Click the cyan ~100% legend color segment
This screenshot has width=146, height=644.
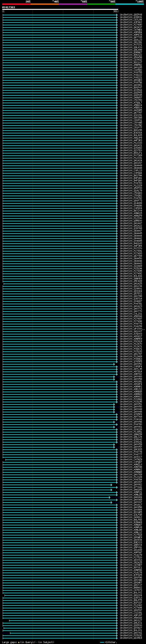(x=130, y=4)
